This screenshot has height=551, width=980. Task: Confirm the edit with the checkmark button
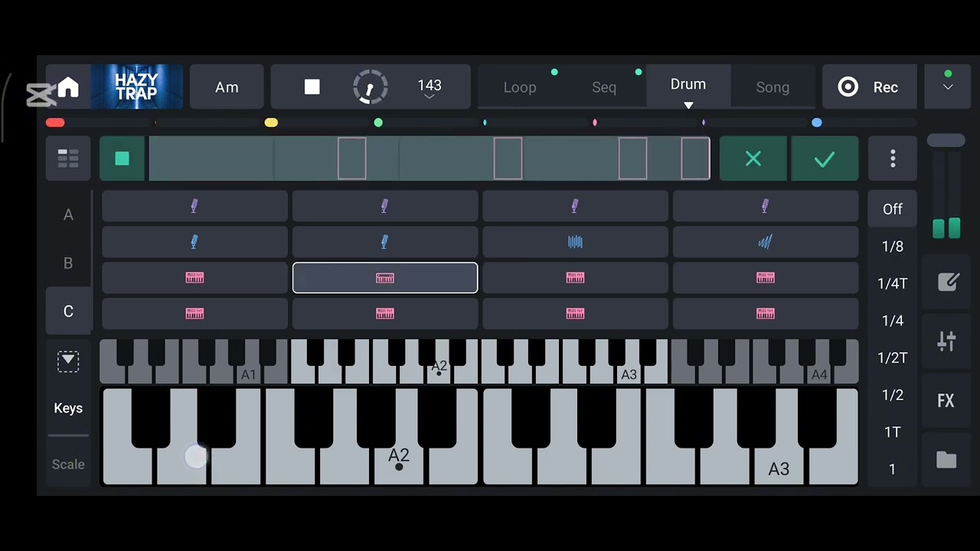(x=825, y=158)
